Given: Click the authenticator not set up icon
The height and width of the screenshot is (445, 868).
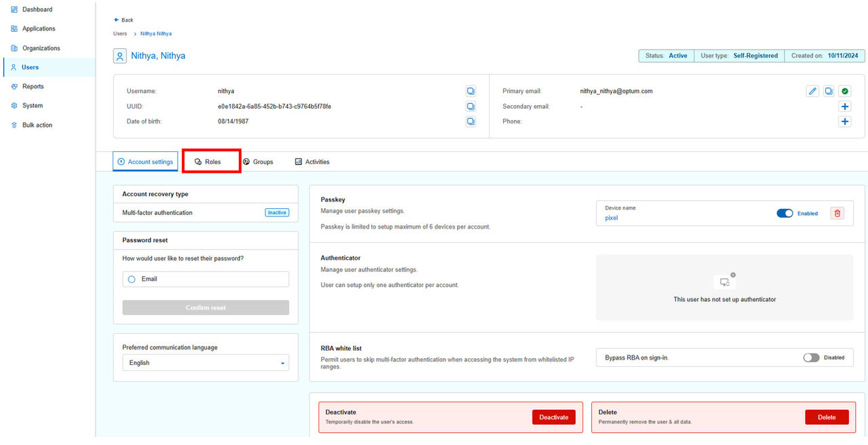Looking at the screenshot, I should pyautogui.click(x=725, y=281).
